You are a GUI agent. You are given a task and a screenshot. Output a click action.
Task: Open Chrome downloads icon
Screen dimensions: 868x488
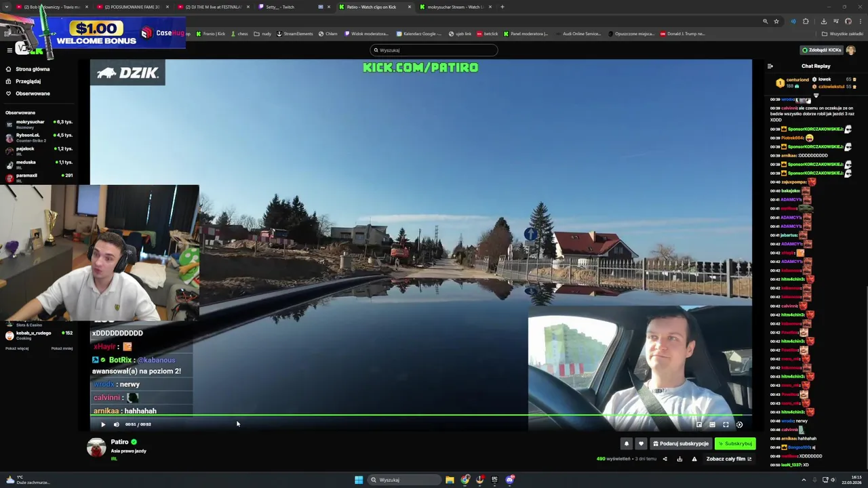click(x=824, y=21)
